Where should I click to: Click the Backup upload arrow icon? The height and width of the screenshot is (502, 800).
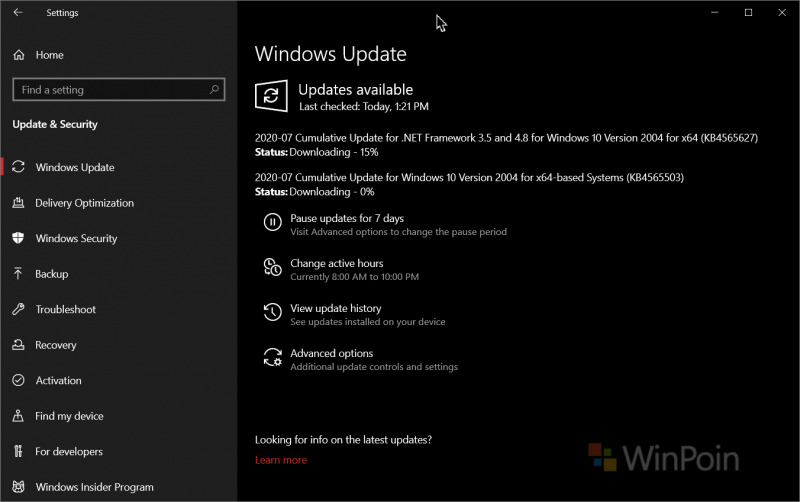point(18,273)
